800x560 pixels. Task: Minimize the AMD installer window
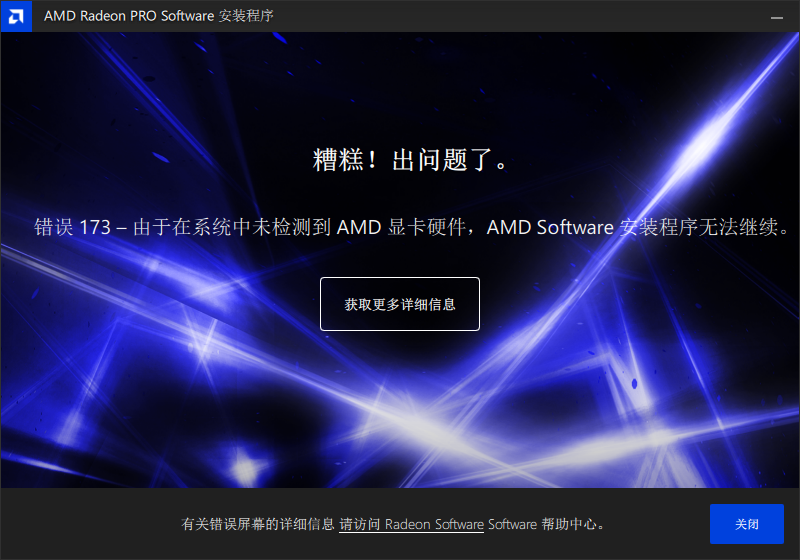[x=777, y=17]
